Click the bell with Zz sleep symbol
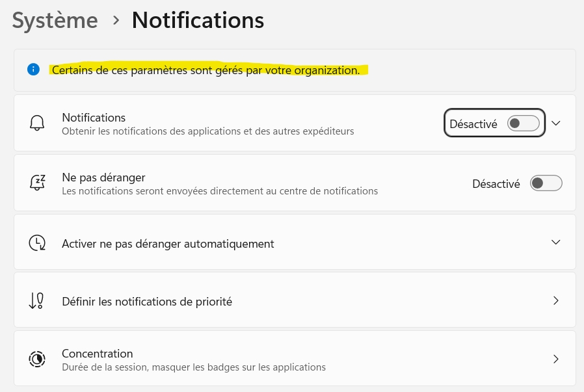The height and width of the screenshot is (392, 584). point(37,183)
